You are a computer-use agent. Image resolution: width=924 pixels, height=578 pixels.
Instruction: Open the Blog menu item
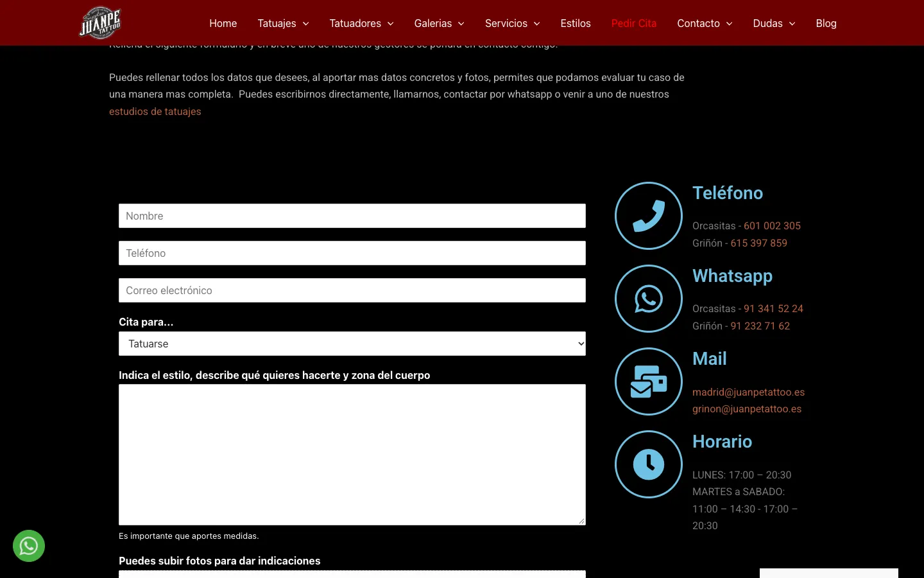[x=826, y=23]
